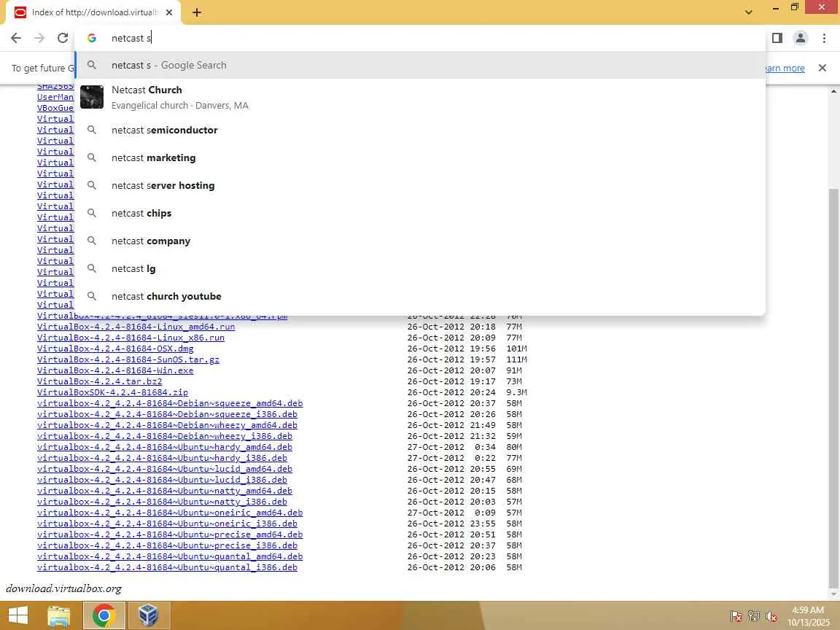Select 'netcast s - Google Search' suggestion
840x630 pixels.
[420, 66]
